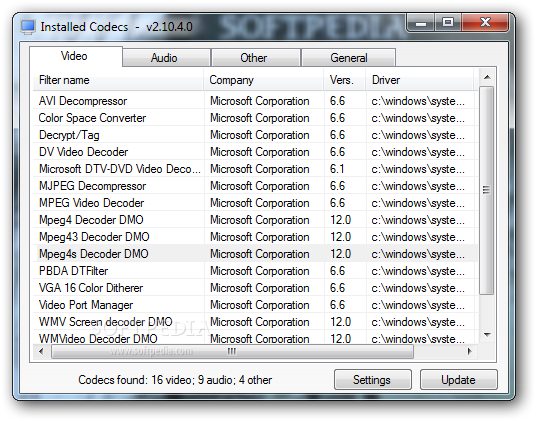Image resolution: width=536 pixels, height=421 pixels.
Task: Select the Decrypt/Tag filter row
Action: point(255,135)
